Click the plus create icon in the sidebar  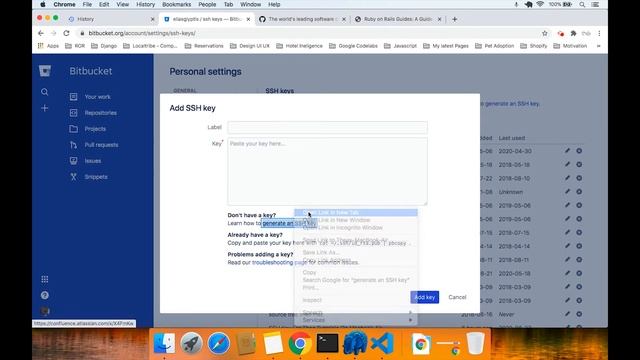coord(44,108)
